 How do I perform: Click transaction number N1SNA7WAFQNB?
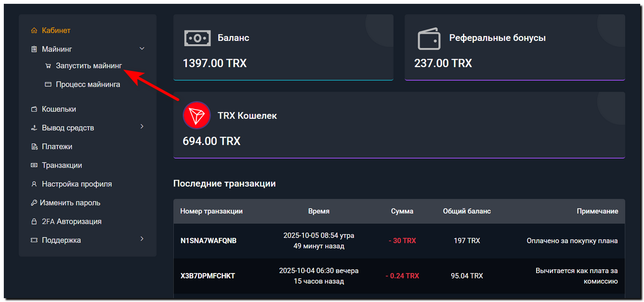pyautogui.click(x=208, y=241)
